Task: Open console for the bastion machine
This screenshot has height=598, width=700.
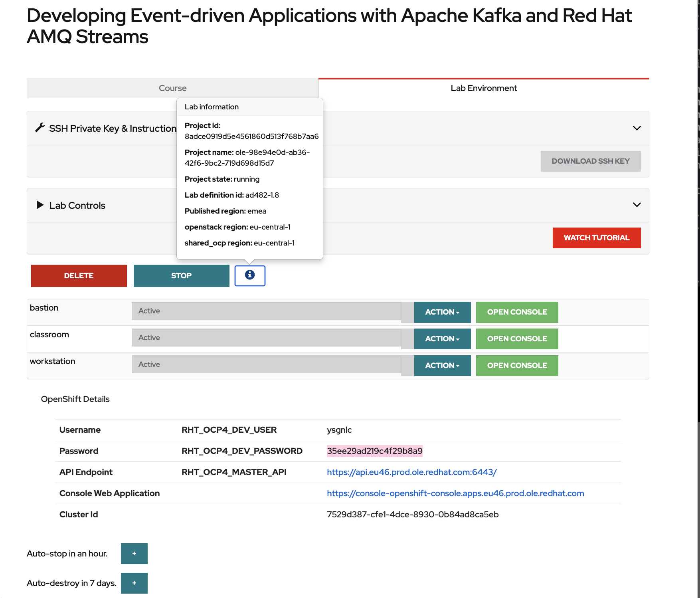Action: pos(517,312)
